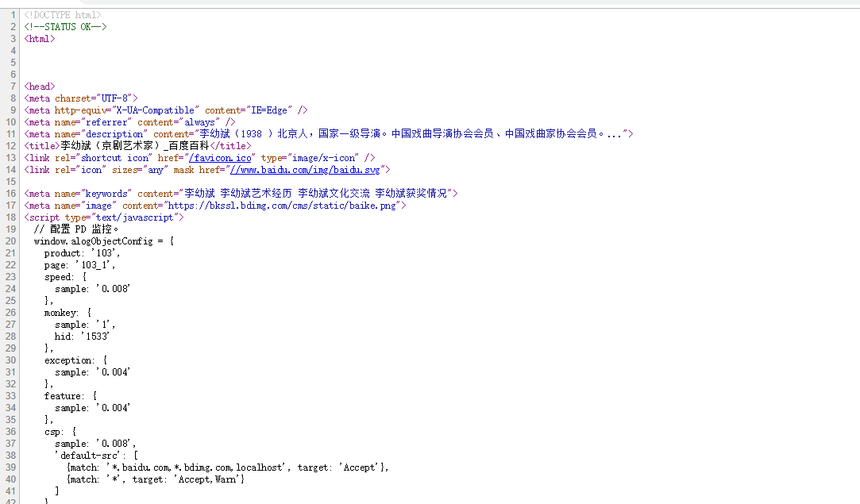Click sample: '0.008' on line 24
The width and height of the screenshot is (860, 504).
click(x=92, y=289)
